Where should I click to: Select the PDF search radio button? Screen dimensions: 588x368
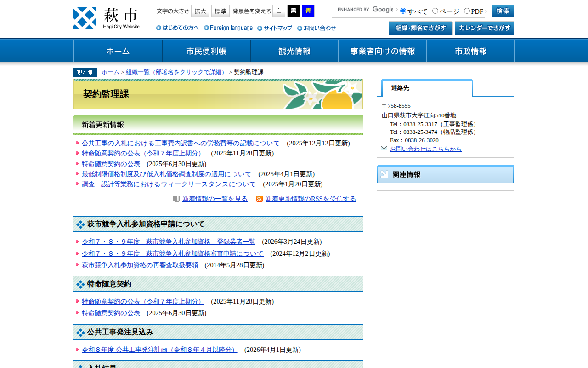pyautogui.click(x=467, y=11)
